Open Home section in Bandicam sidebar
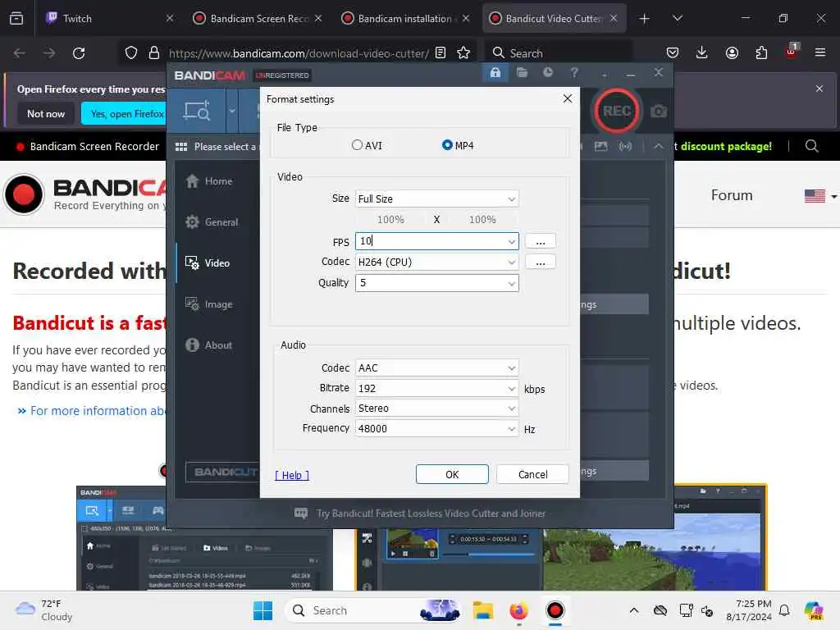The width and height of the screenshot is (840, 630). (x=209, y=181)
